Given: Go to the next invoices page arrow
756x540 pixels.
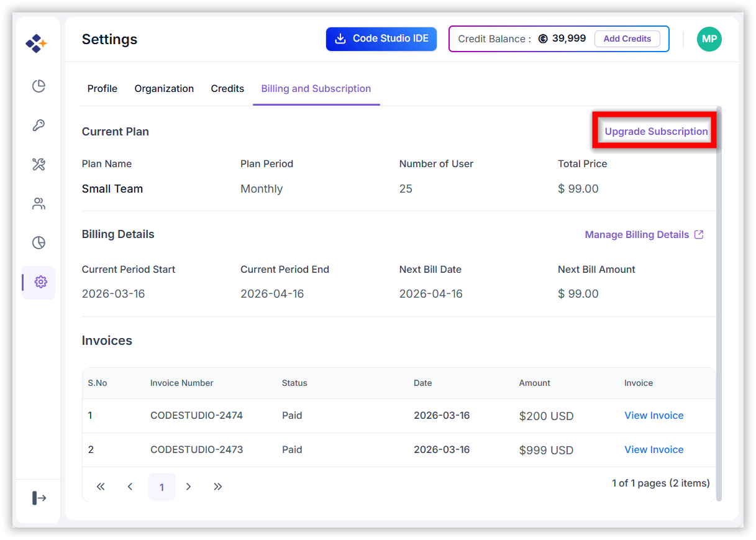Looking at the screenshot, I should click(x=189, y=487).
